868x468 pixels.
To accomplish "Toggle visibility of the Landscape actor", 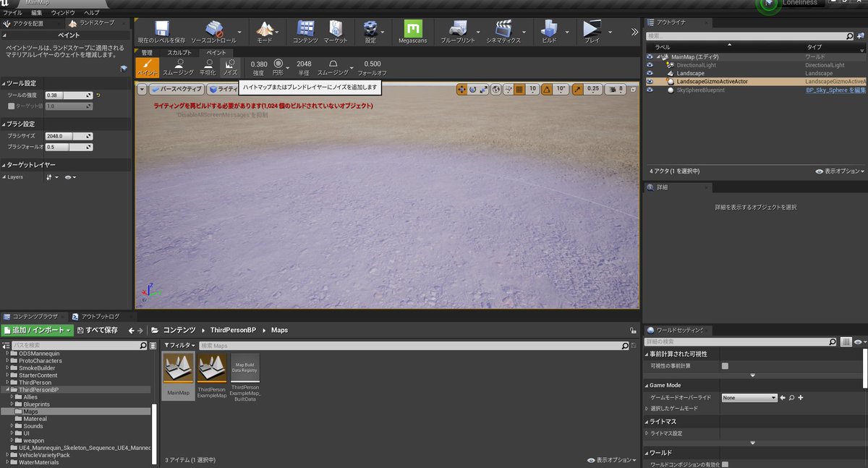I will pyautogui.click(x=650, y=73).
